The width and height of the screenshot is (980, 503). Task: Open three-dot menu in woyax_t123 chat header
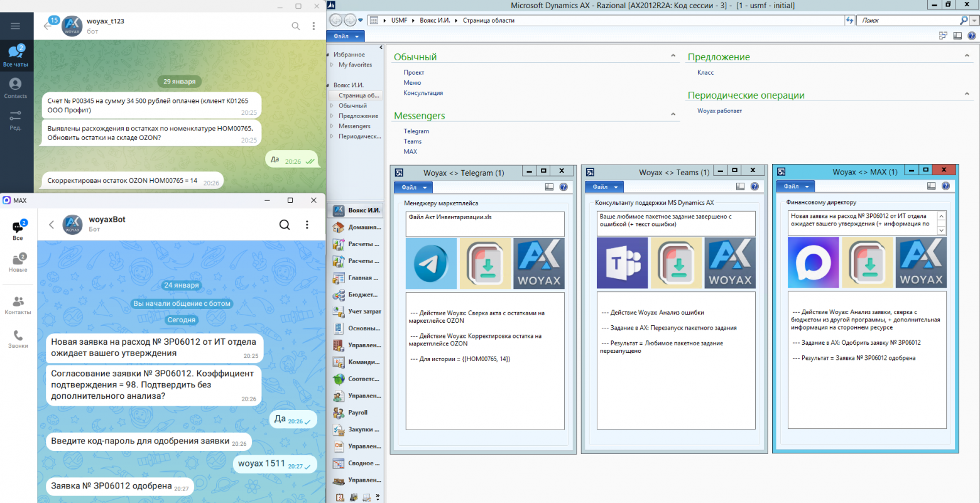[x=313, y=26]
